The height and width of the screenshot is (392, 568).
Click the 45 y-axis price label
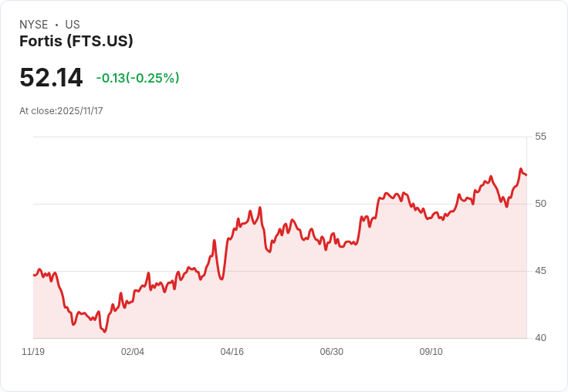[x=540, y=271]
